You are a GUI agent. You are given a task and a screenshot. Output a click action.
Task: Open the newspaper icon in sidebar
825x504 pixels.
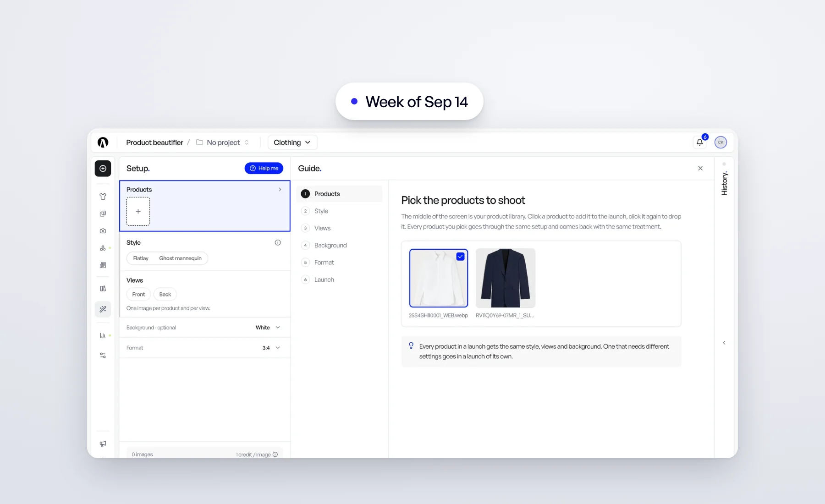point(103,265)
